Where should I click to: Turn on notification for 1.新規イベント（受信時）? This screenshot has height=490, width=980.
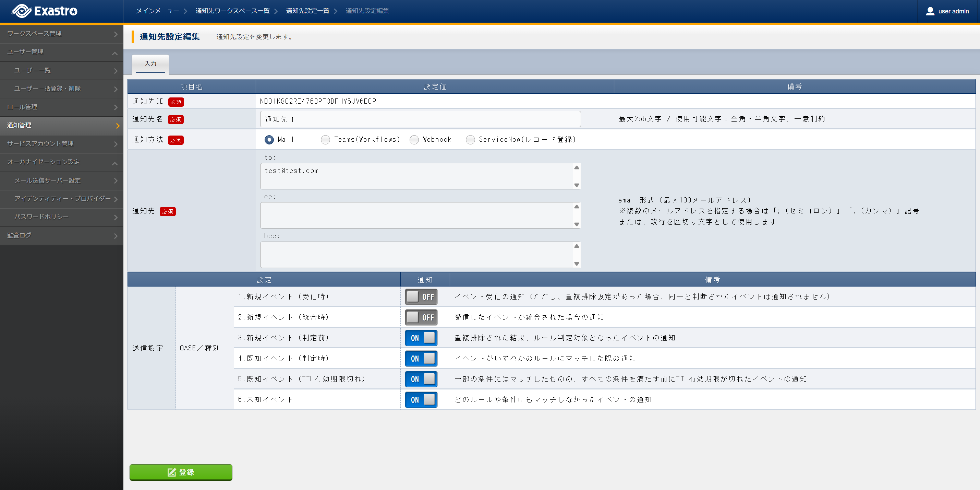coord(421,296)
